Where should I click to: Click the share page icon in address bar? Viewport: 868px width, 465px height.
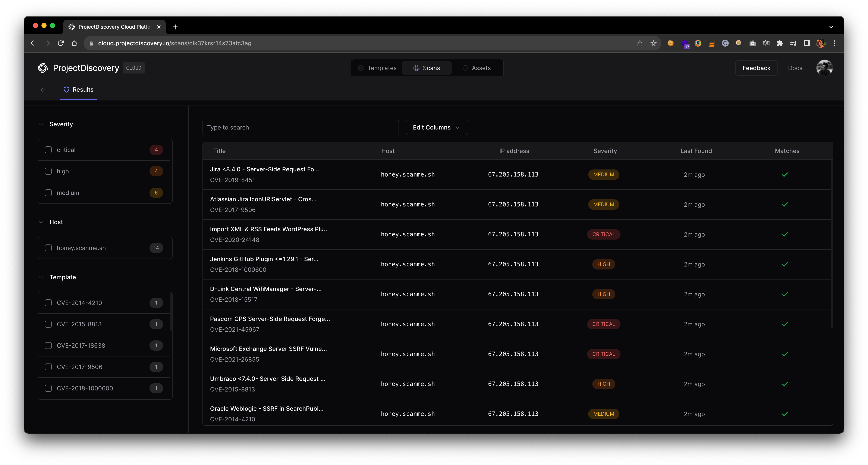point(639,43)
